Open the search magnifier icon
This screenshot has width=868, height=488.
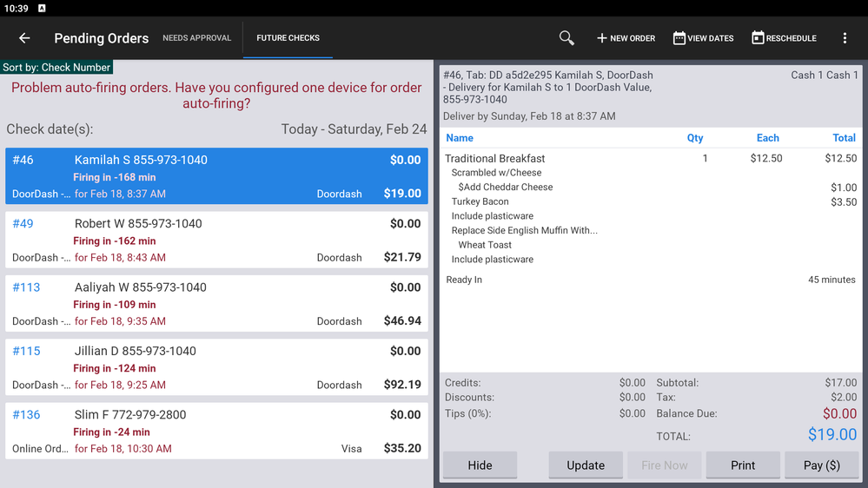click(567, 38)
